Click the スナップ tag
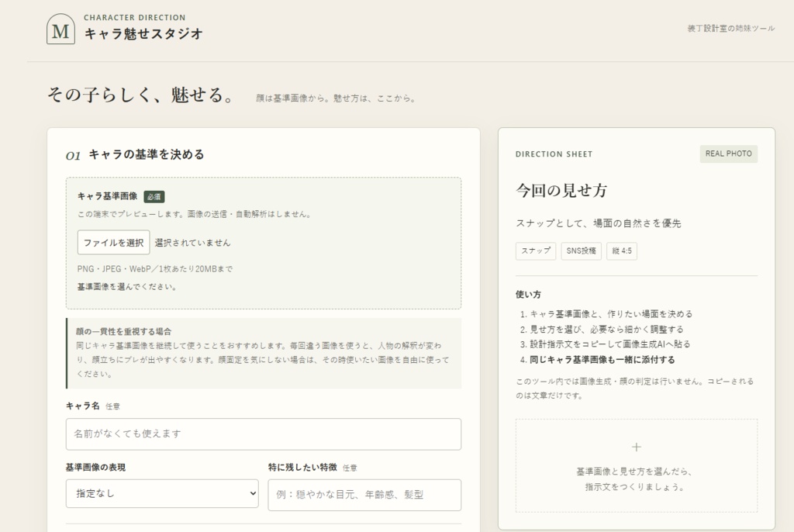Image resolution: width=794 pixels, height=532 pixels. pyautogui.click(x=536, y=250)
